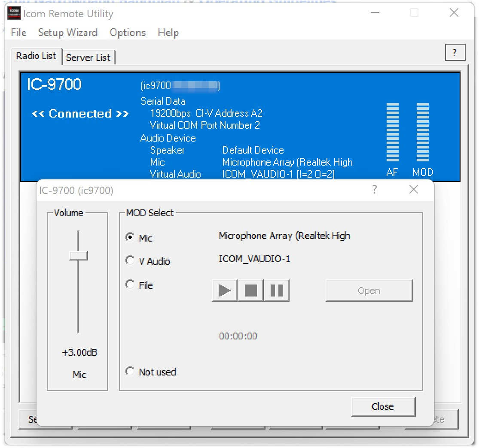Close the IC-9700 (ic9700) dialog with X
The image size is (479, 448).
pos(414,190)
